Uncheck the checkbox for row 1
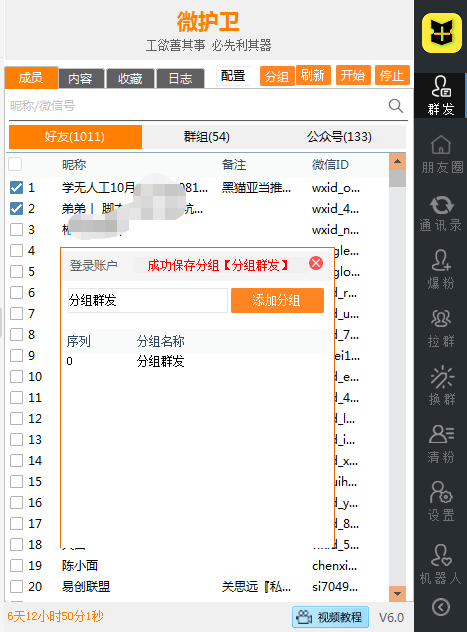 click(17, 187)
